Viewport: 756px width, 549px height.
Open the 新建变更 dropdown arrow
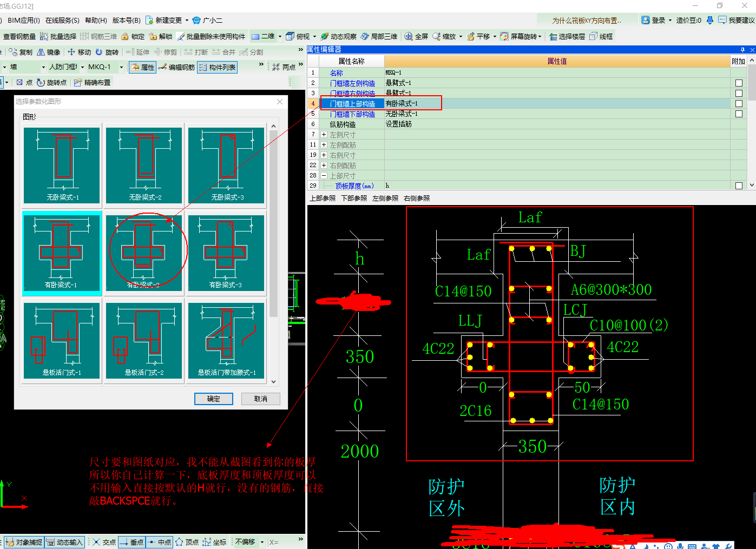click(187, 20)
